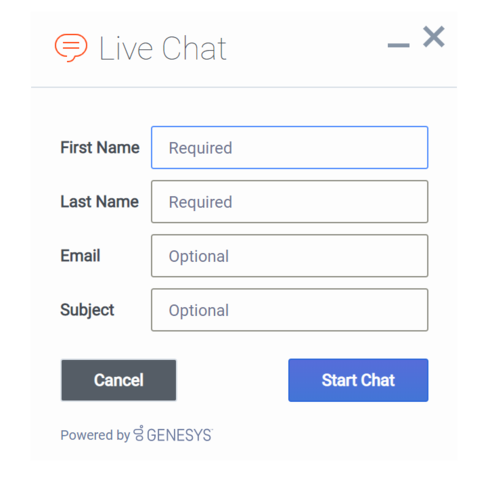Select the Last Name input box

pos(289,202)
